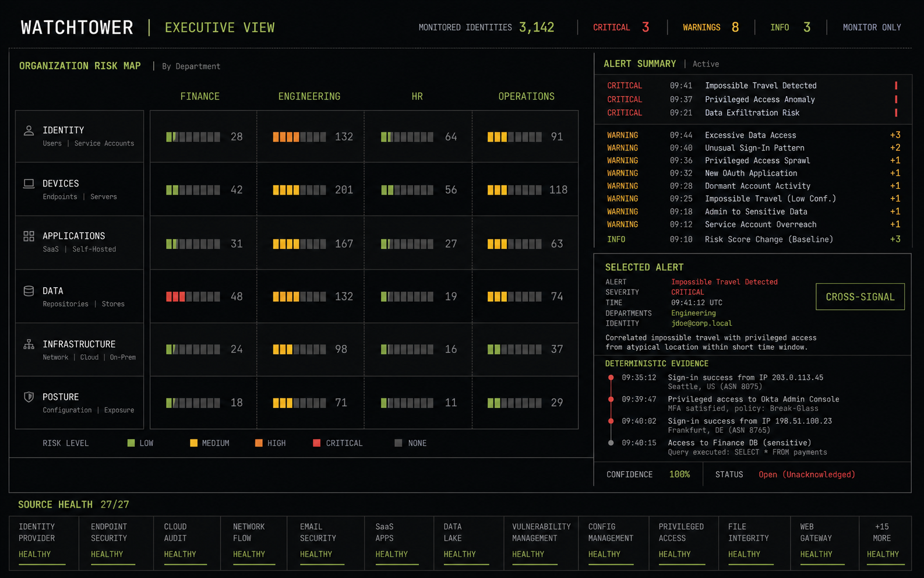Open the By Department grouping selector
Screen dimensions: 924x578
click(191, 66)
